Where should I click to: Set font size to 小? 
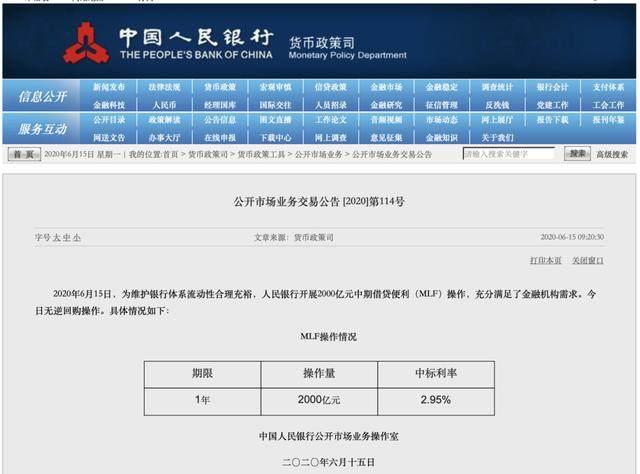click(77, 238)
